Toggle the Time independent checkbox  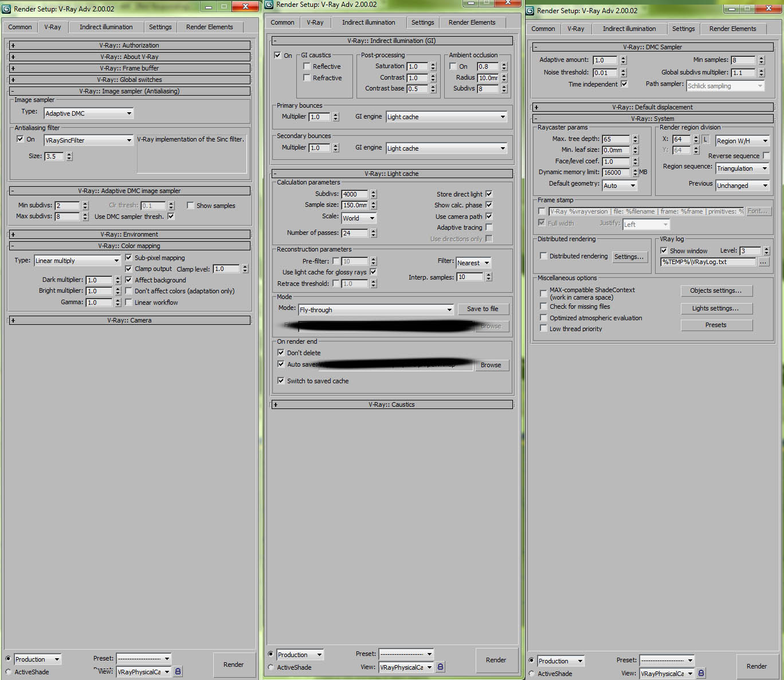(x=624, y=84)
